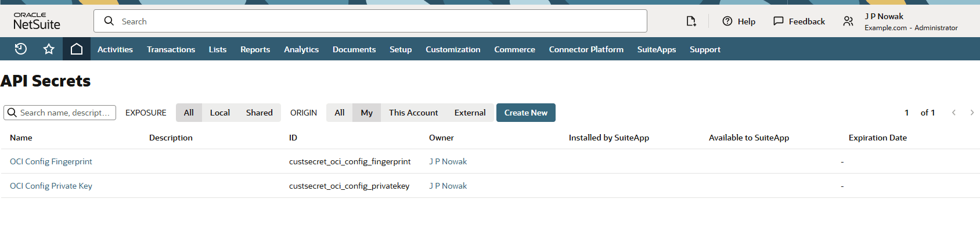The width and height of the screenshot is (980, 227).
Task: Open the Recent Records history icon
Action: (21, 49)
